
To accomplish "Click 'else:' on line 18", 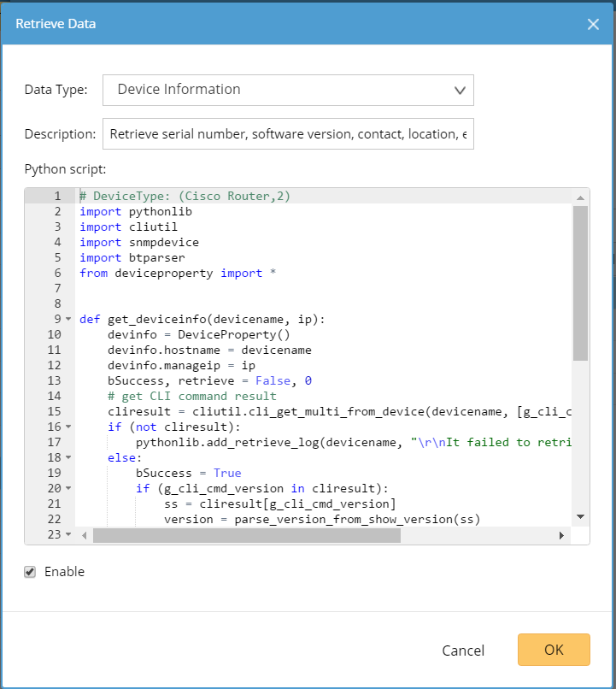I will click(125, 457).
